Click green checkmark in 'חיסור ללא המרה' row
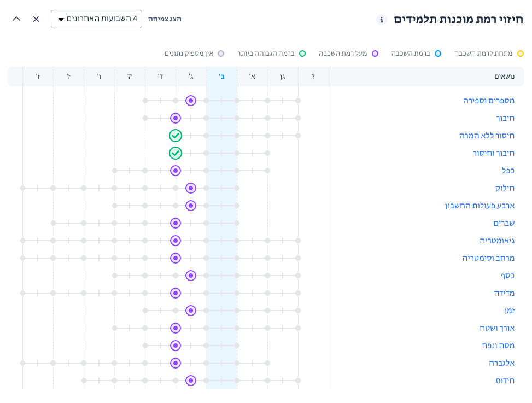Image resolution: width=532 pixels, height=403 pixels. pos(176,136)
